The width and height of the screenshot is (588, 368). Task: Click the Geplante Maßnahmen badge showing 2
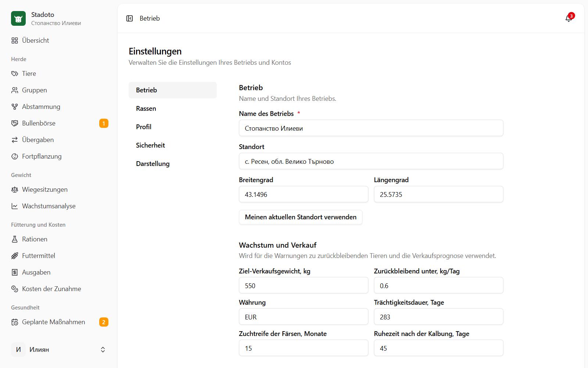click(x=104, y=322)
